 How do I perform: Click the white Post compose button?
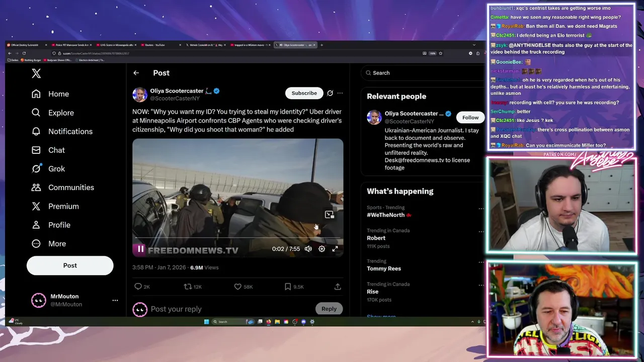tap(70, 265)
